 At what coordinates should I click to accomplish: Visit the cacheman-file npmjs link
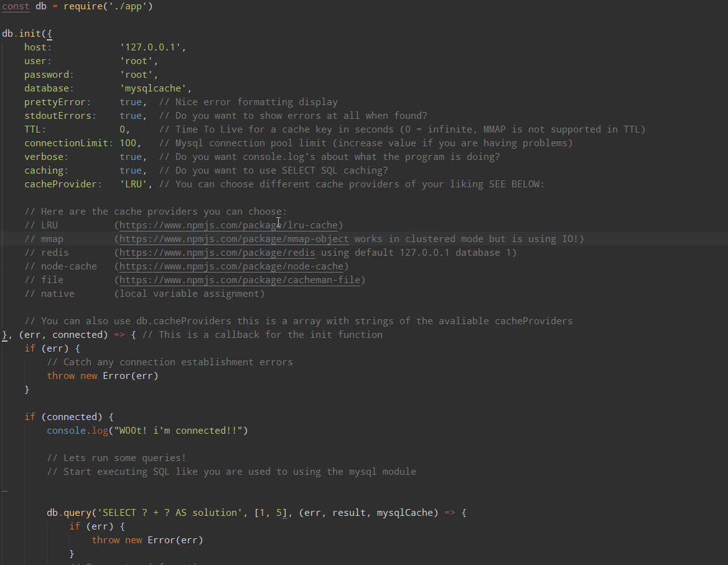[x=240, y=280]
